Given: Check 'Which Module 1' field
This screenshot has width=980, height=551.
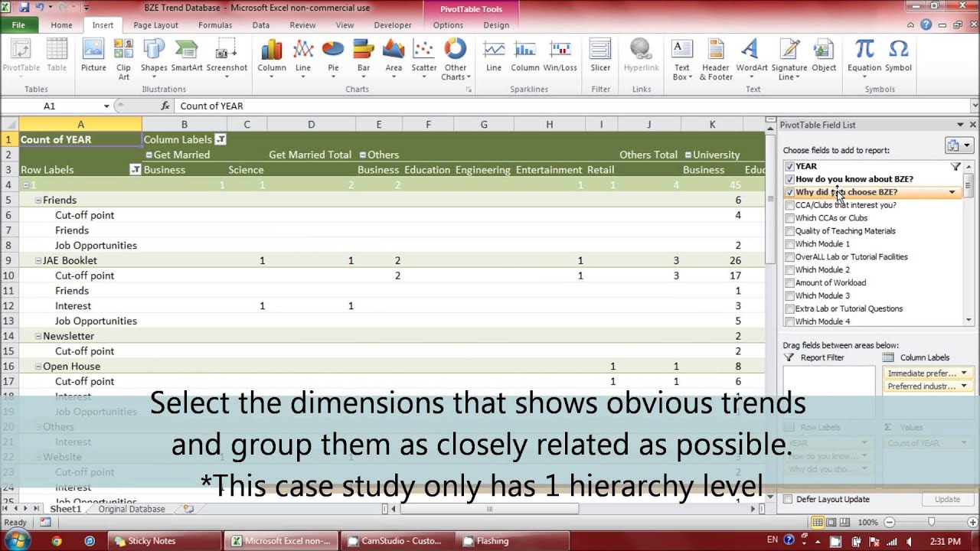Looking at the screenshot, I should pos(789,244).
